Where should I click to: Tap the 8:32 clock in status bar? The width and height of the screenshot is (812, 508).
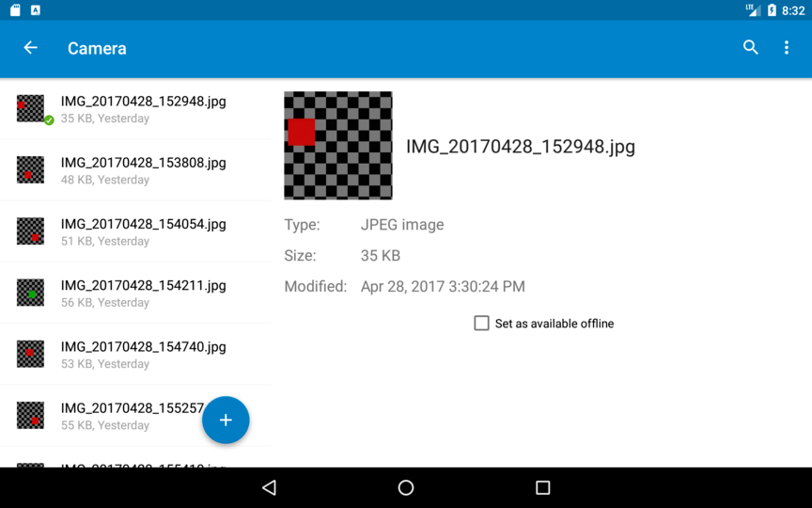[x=793, y=10]
